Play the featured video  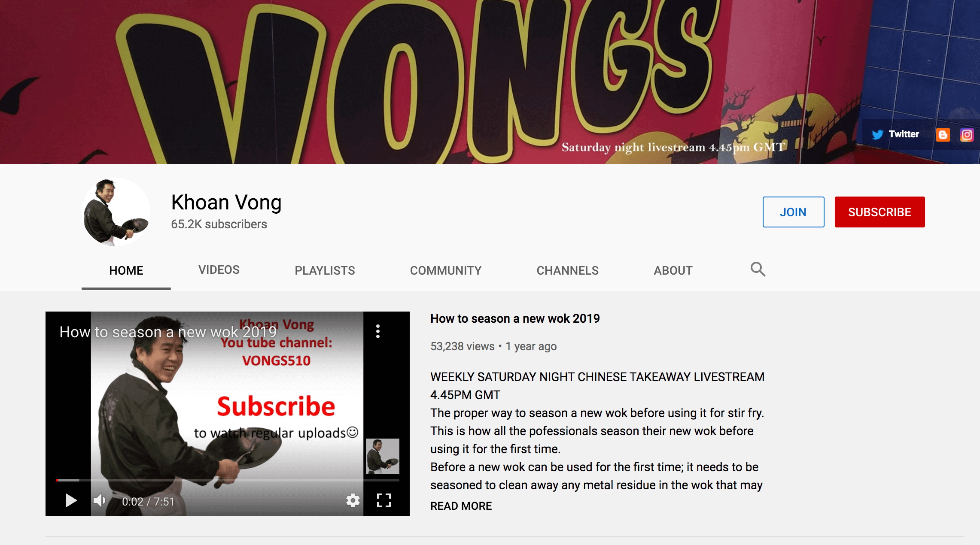pos(71,500)
